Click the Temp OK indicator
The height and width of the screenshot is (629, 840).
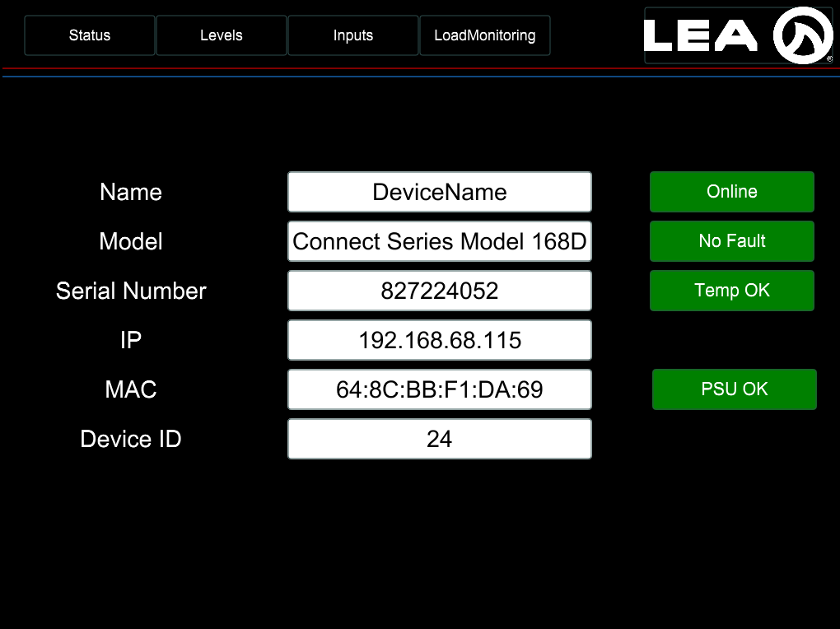pos(732,291)
